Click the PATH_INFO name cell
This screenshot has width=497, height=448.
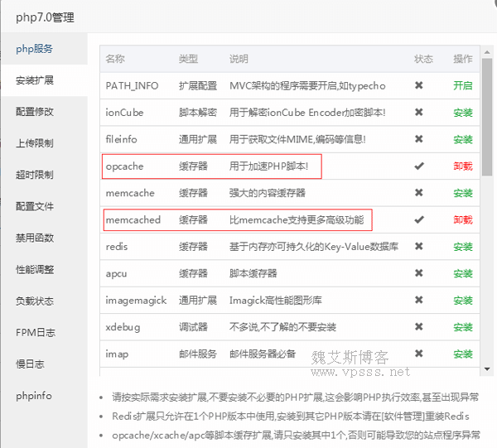pos(132,86)
